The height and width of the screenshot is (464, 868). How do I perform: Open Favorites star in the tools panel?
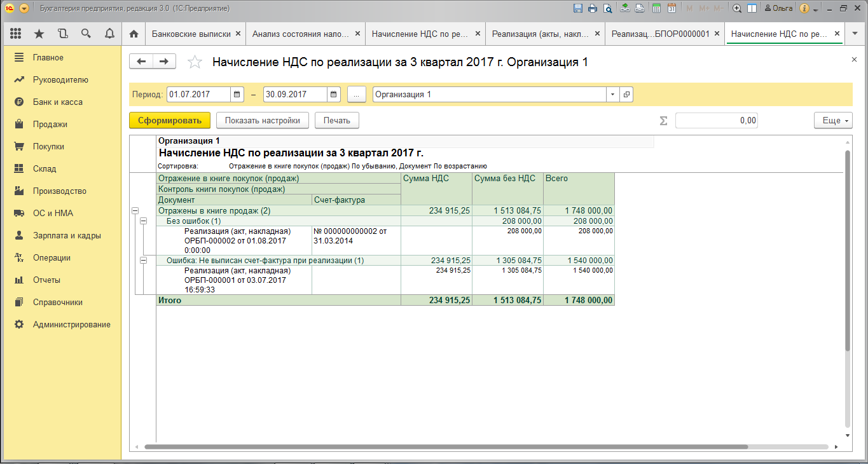39,34
